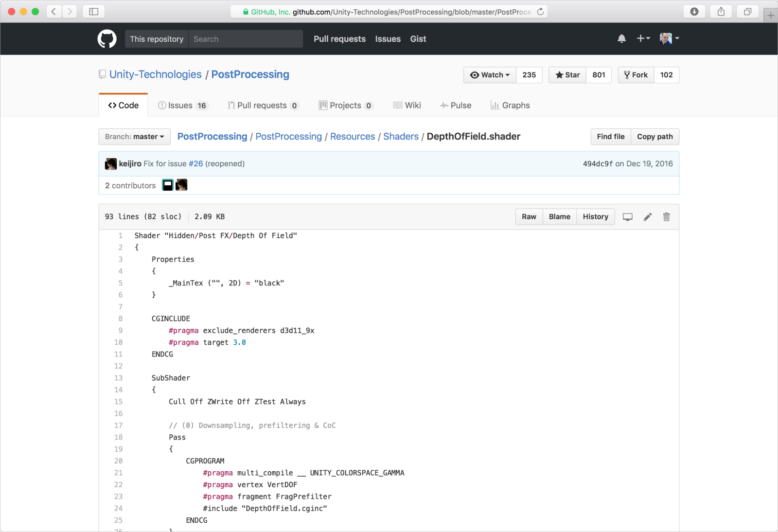Click first contributor avatar
The image size is (778, 532).
pyautogui.click(x=168, y=185)
